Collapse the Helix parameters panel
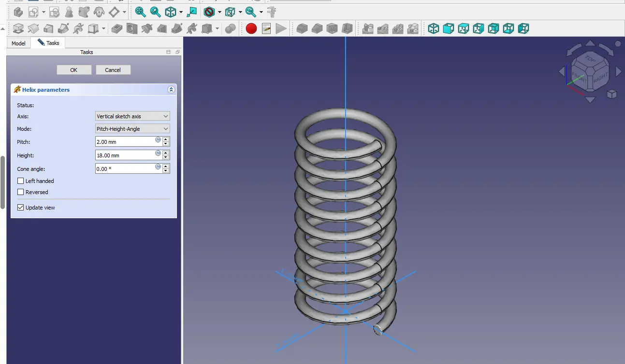 (x=171, y=90)
